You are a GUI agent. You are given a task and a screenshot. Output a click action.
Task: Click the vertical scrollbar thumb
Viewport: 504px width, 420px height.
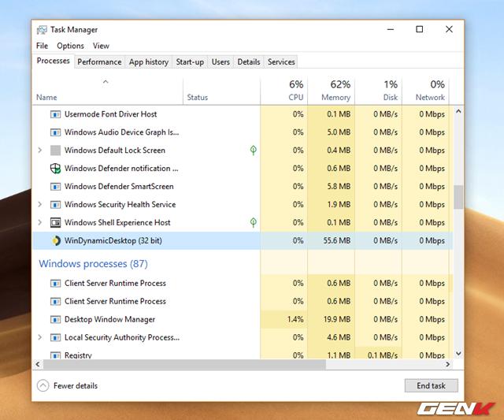tap(458, 197)
